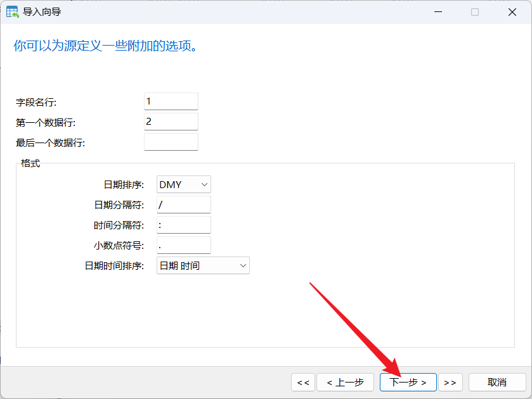Click the 第一个数据行 input showing 2
This screenshot has width=532, height=399.
171,121
